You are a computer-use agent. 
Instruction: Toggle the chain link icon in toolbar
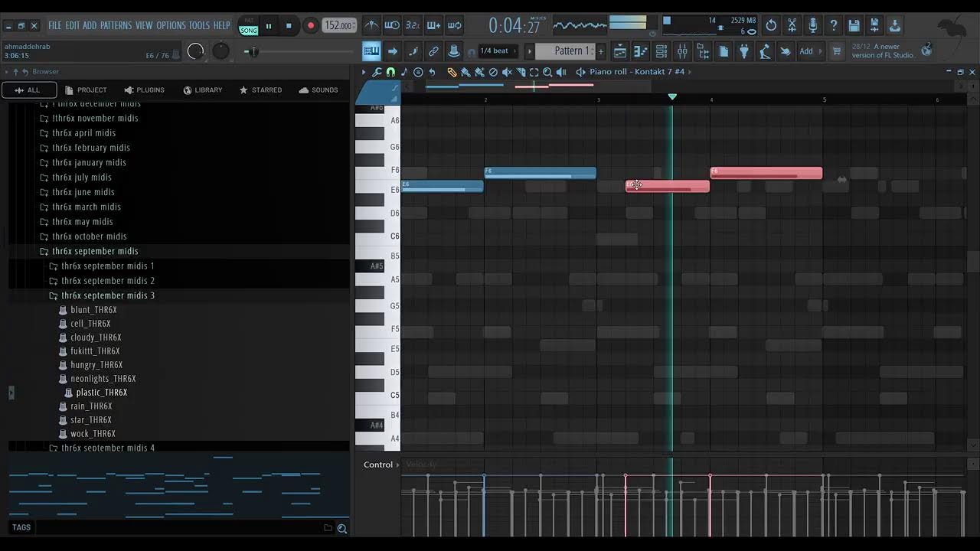pos(433,51)
